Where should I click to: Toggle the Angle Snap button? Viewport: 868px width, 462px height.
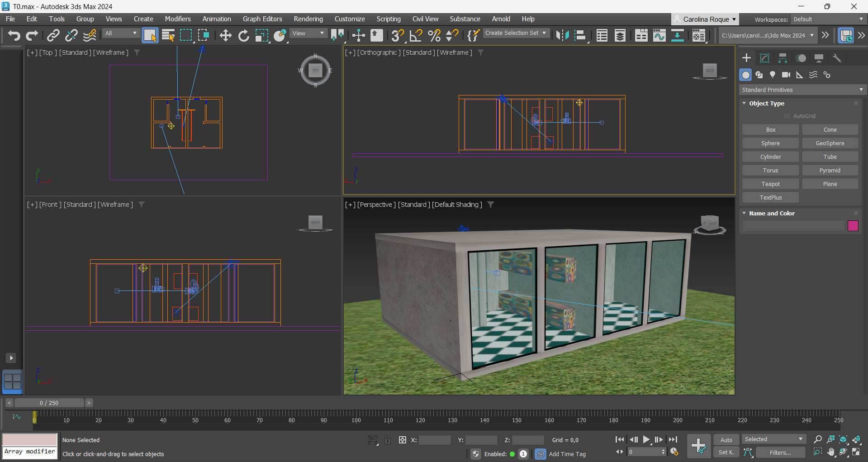pos(416,35)
